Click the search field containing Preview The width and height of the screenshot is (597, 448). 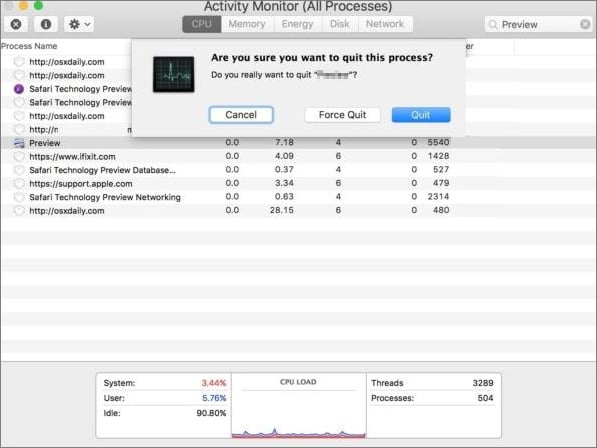[x=538, y=24]
